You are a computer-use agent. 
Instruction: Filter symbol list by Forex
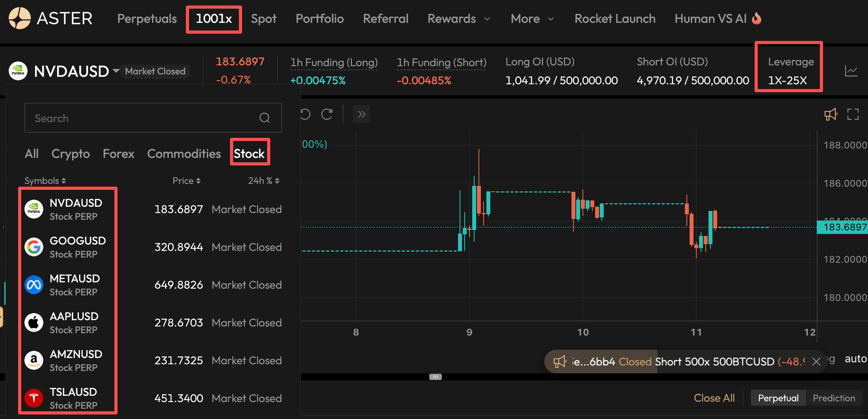click(x=118, y=154)
